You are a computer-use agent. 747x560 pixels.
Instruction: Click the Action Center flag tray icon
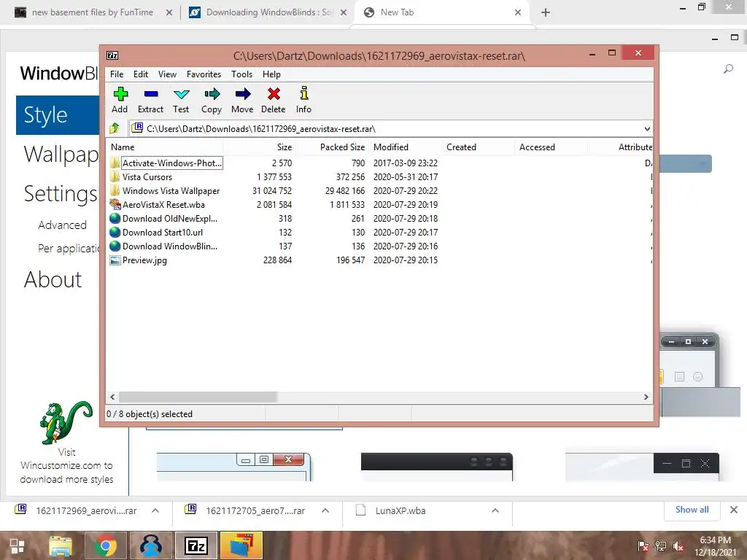point(643,546)
